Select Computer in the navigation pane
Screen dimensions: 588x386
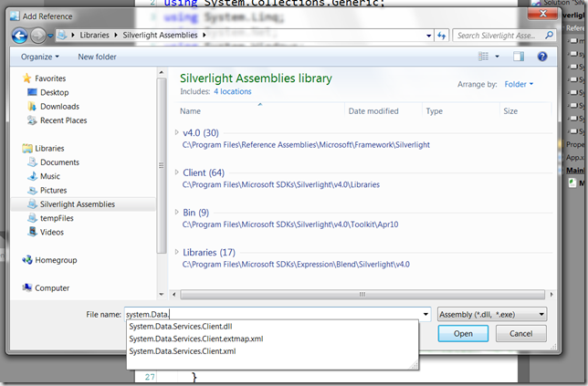click(x=52, y=288)
